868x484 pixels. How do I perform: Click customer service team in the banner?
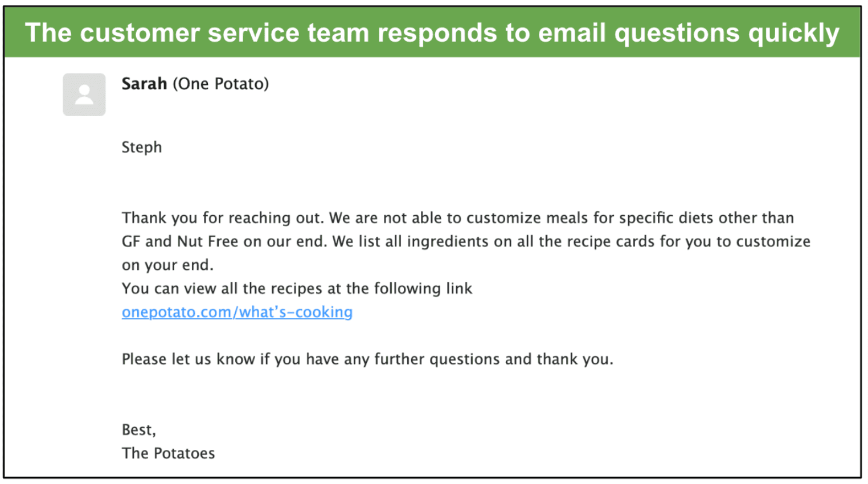click(225, 33)
